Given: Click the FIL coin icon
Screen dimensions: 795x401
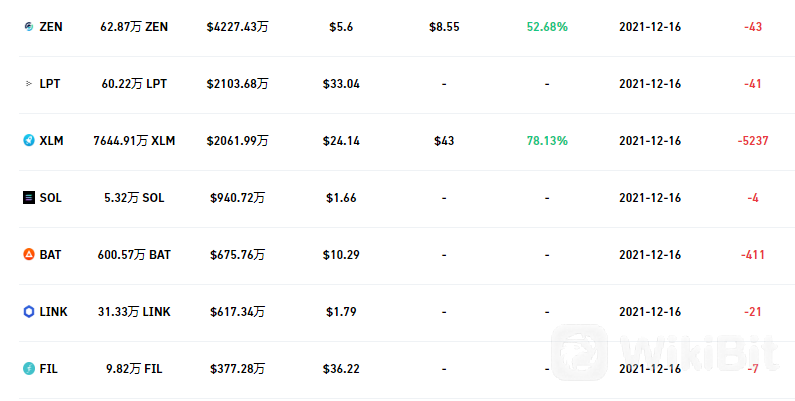Looking at the screenshot, I should 29,369.
